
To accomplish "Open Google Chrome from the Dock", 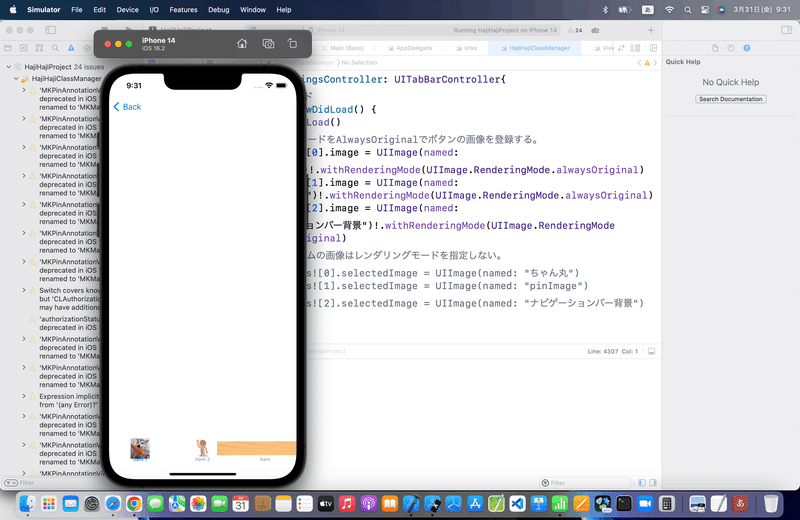I will 134,504.
